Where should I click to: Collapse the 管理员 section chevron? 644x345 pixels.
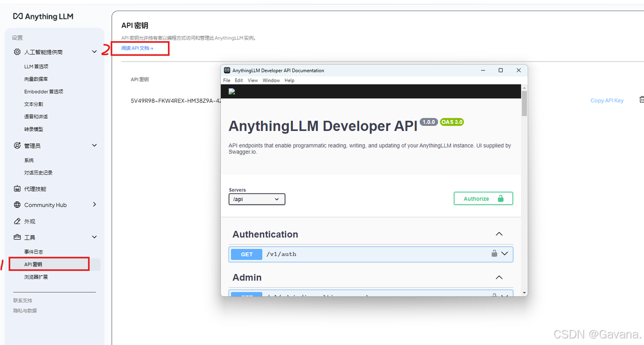[94, 146]
